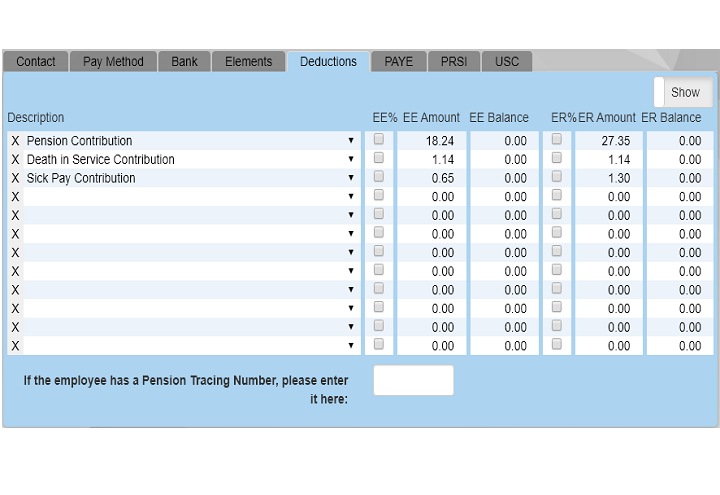Click the X beside Death in Service Contribution

[x=15, y=160]
